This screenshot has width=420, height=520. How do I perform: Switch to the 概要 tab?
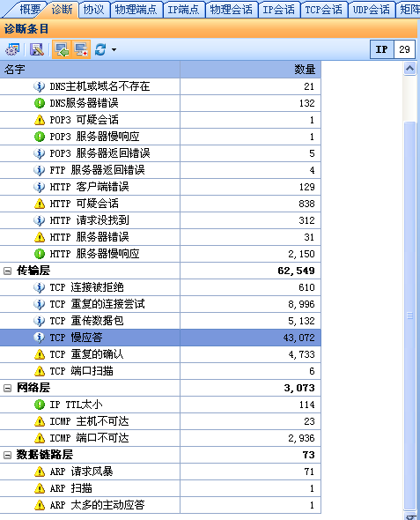click(x=29, y=10)
